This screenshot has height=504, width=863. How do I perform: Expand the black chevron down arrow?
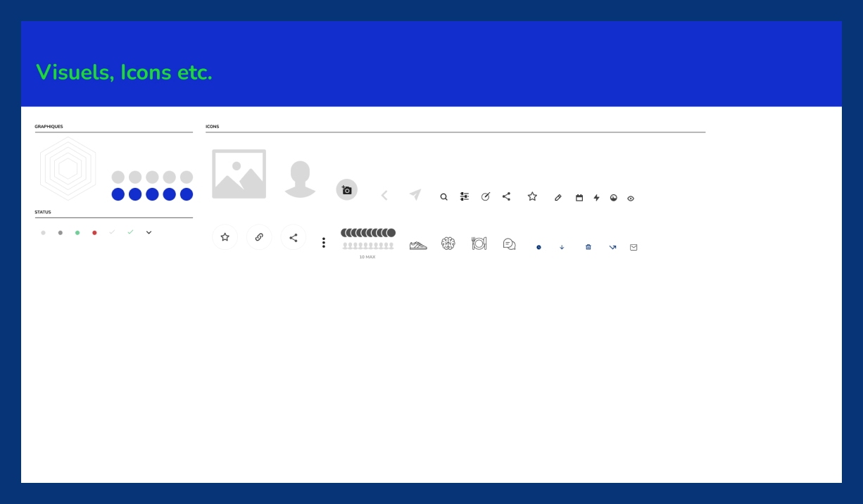149,232
